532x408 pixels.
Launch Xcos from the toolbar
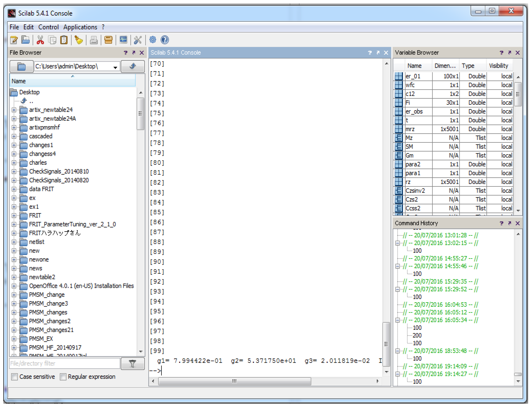123,40
